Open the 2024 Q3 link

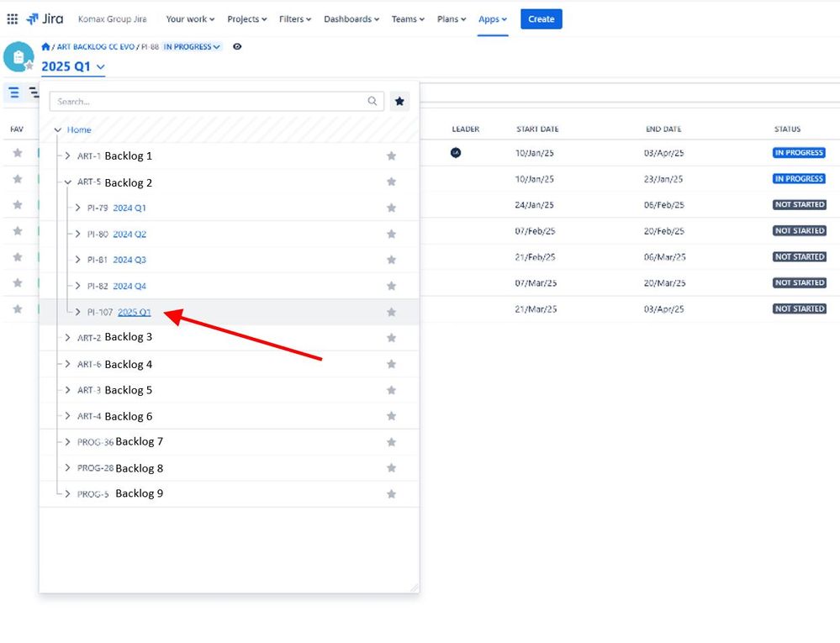coord(129,260)
